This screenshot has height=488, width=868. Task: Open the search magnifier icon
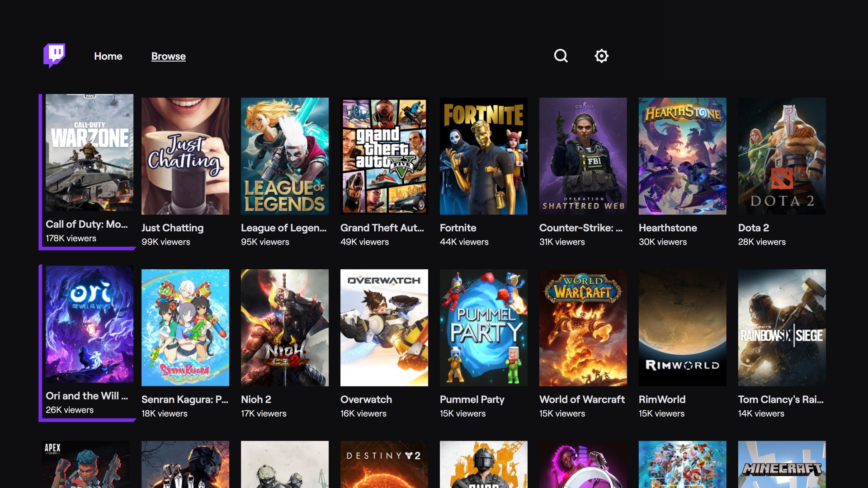click(x=561, y=56)
